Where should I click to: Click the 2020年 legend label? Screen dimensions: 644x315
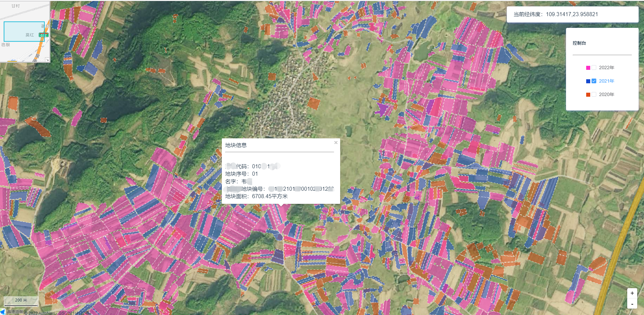(x=606, y=94)
